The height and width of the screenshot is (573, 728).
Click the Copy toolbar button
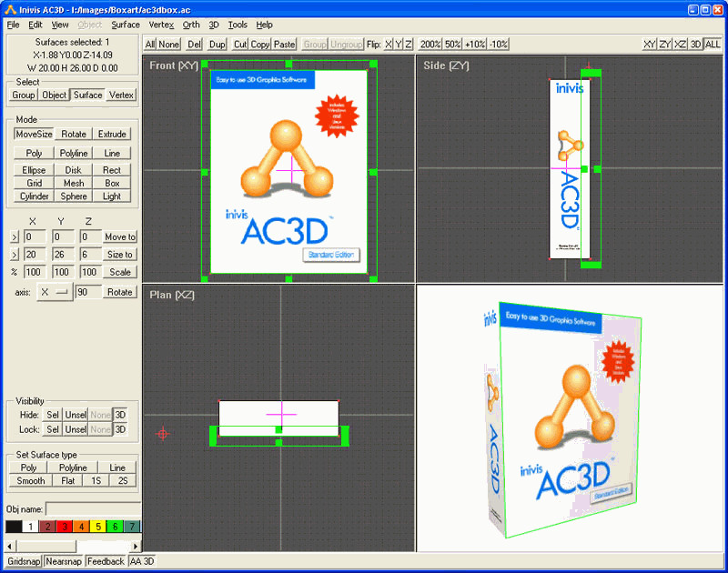(260, 45)
